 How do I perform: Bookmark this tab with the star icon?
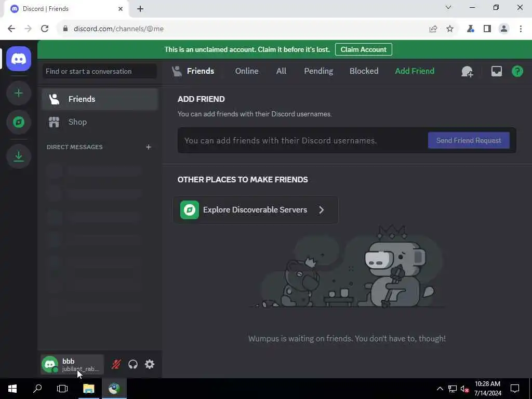[x=450, y=29]
